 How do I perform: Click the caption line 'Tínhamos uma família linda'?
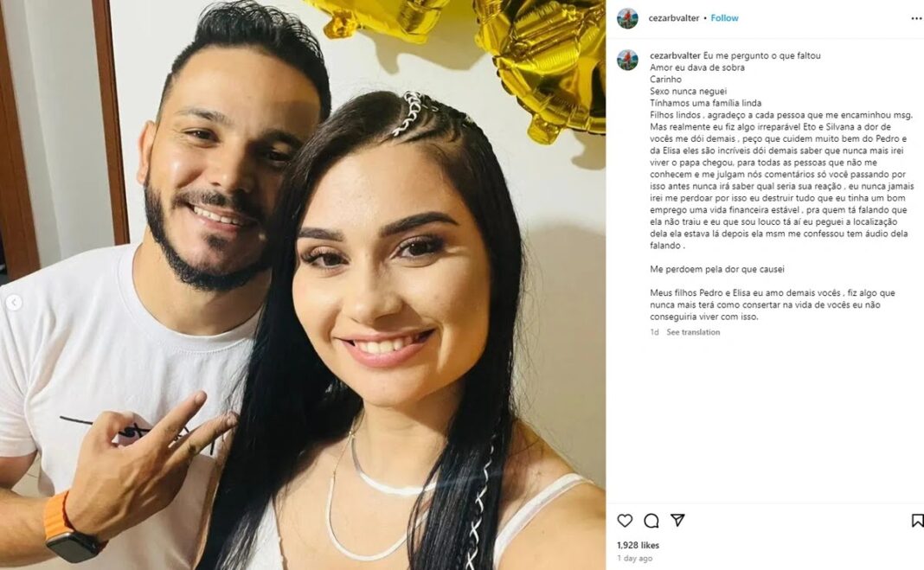tap(706, 103)
